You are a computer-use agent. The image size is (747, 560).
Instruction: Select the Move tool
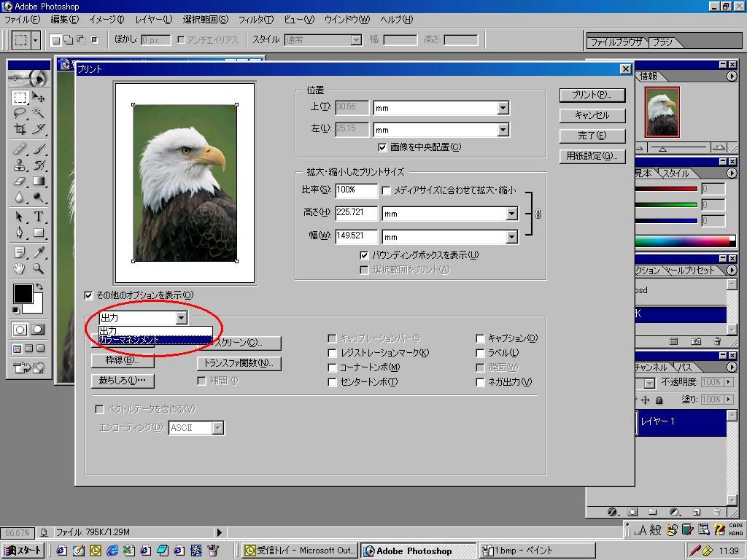click(39, 97)
